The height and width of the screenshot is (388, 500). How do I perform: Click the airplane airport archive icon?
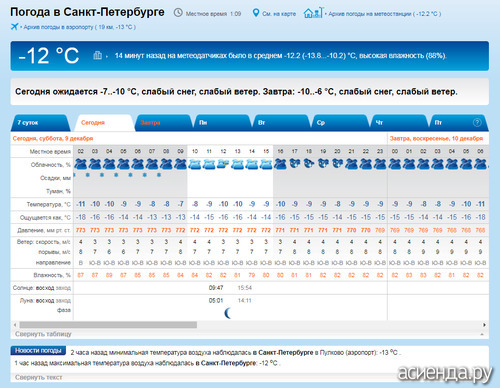tap(14, 26)
